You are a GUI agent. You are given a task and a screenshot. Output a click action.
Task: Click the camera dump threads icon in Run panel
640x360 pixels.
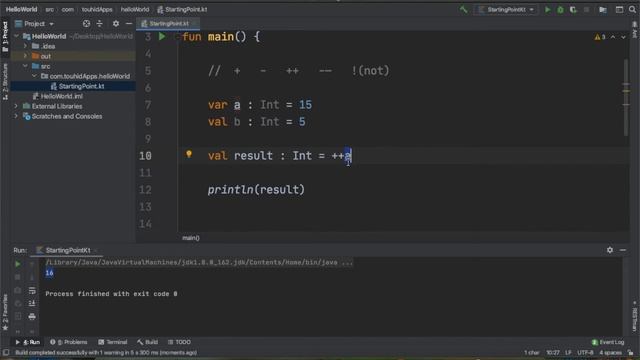click(x=18, y=290)
